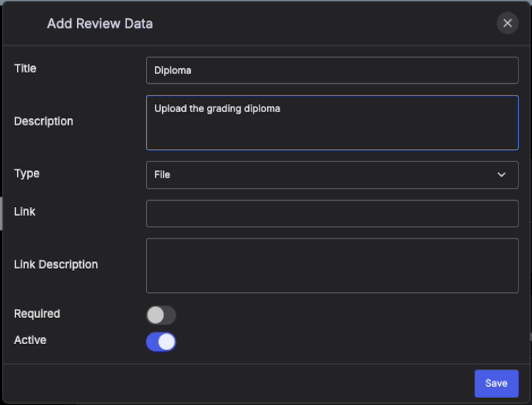Click the empty Link input field
Viewport: 532px width, 405px height.
coord(332,214)
